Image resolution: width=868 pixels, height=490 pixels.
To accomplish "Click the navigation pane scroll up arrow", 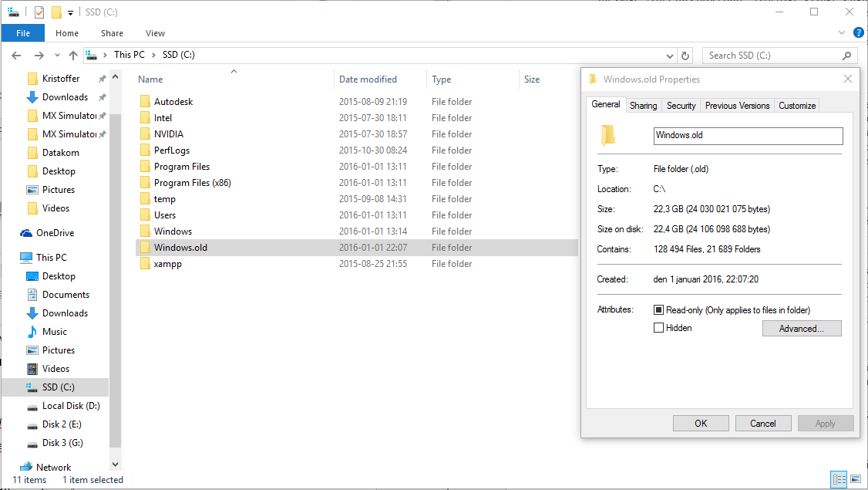I will pos(115,77).
